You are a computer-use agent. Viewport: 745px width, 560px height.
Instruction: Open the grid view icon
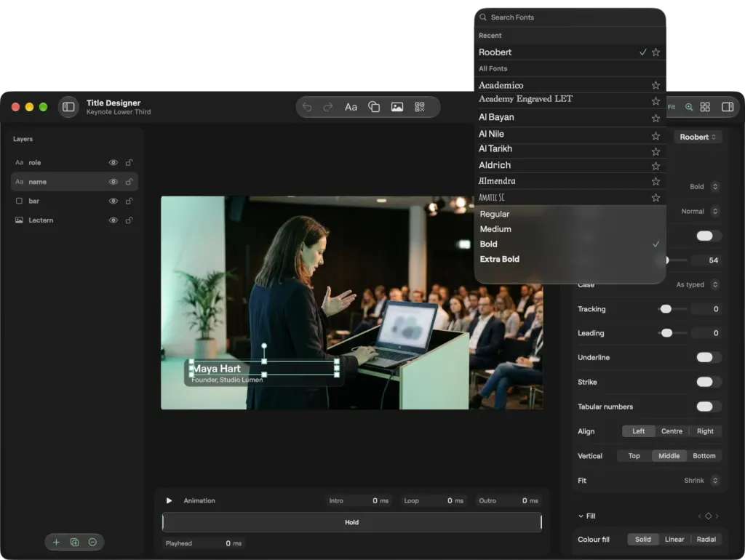click(x=705, y=107)
